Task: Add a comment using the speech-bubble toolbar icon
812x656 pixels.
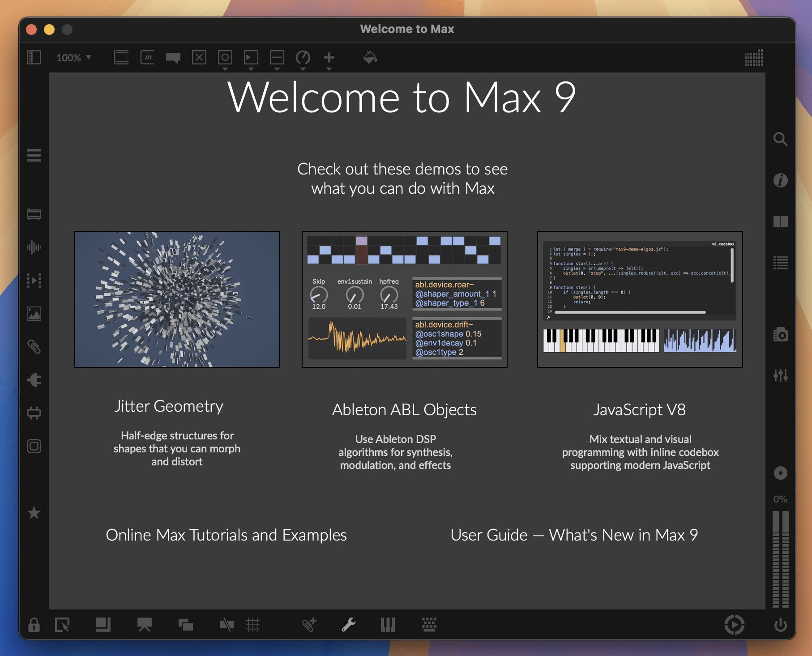Action: point(174,57)
